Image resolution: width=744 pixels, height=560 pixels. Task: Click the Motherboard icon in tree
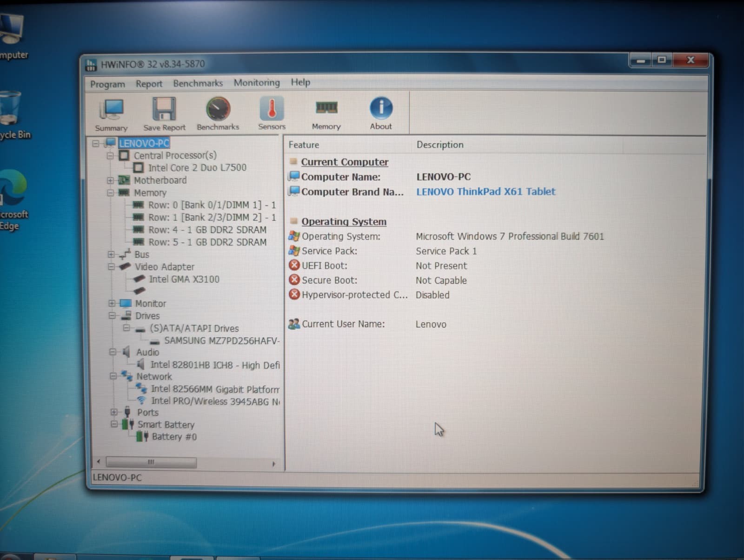[124, 180]
